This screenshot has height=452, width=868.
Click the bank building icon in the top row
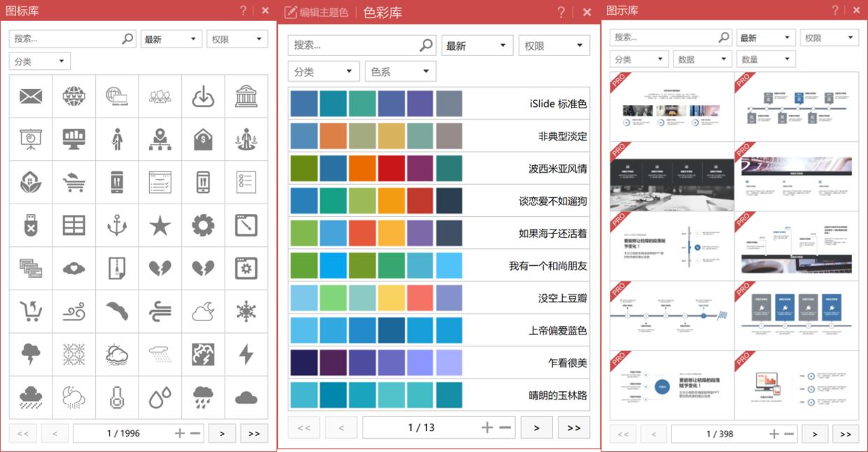click(x=246, y=96)
